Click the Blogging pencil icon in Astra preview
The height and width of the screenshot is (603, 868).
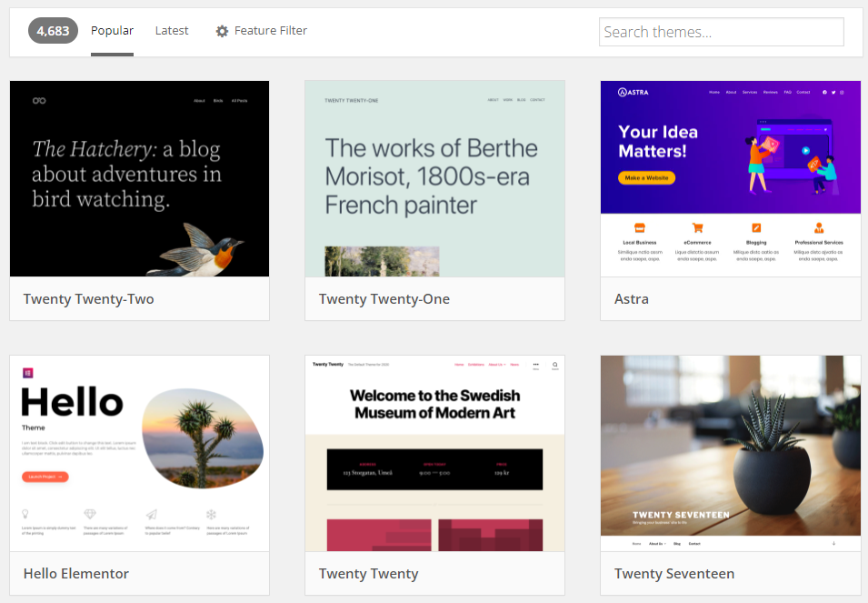pyautogui.click(x=756, y=227)
